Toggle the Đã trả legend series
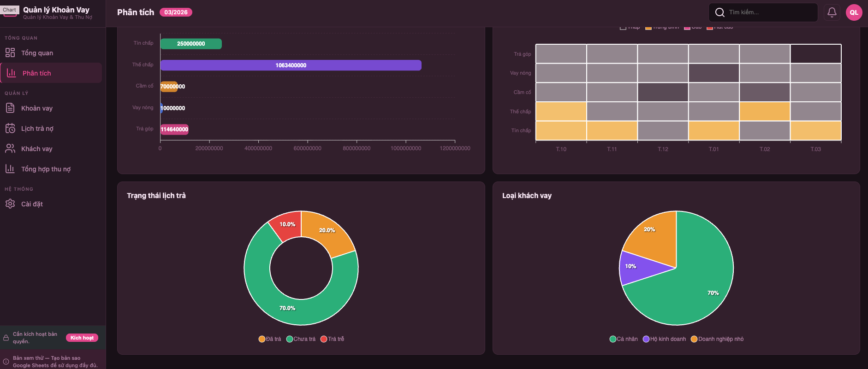 point(270,339)
